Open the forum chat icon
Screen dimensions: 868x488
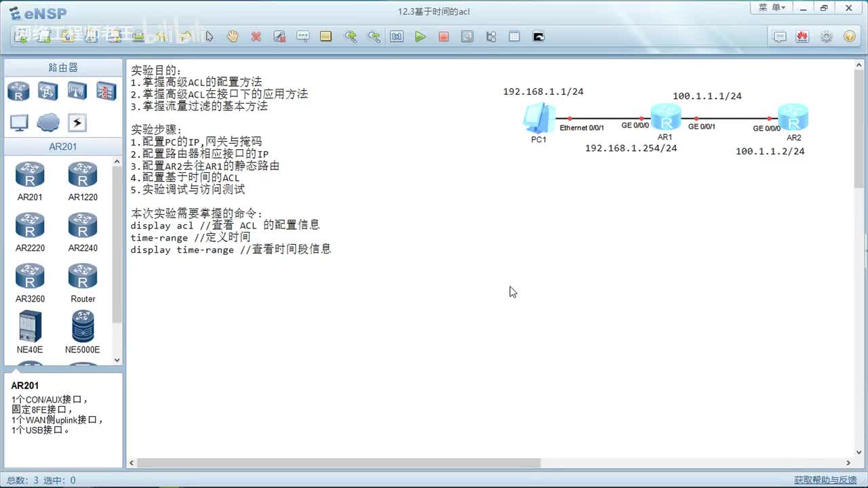tap(780, 37)
